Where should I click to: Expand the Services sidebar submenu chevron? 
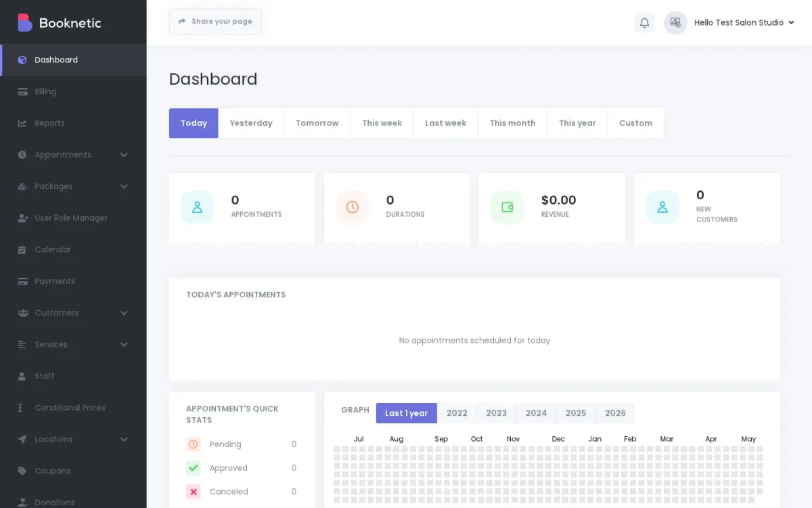tap(124, 345)
